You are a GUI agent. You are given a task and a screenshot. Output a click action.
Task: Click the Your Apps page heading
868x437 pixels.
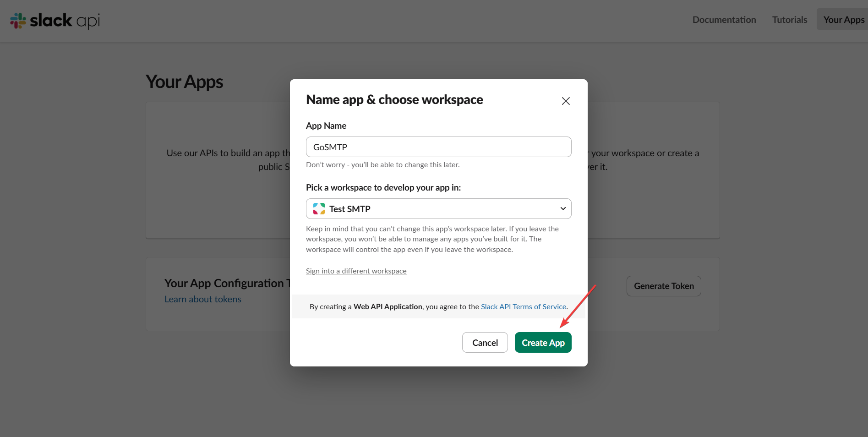click(x=184, y=81)
